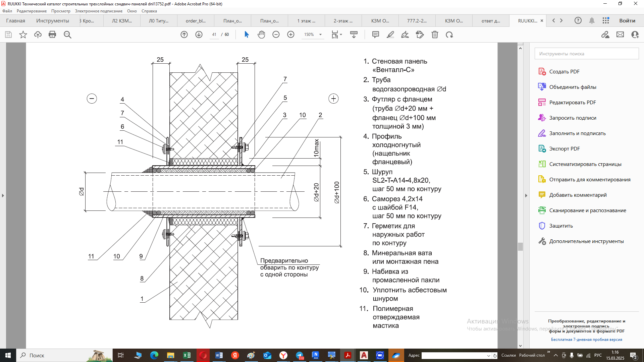Click the document vertical scrollbar thumb
Screen dimensions: 644x362
520,247
